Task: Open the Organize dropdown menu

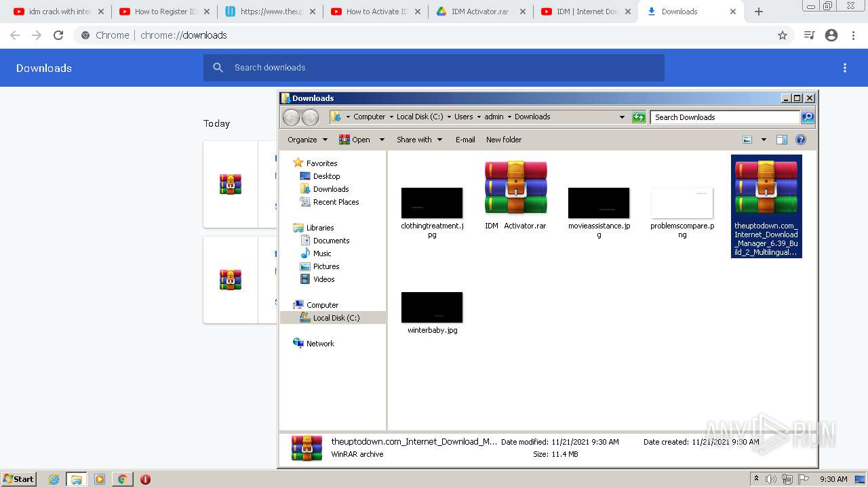Action: pyautogui.click(x=307, y=140)
